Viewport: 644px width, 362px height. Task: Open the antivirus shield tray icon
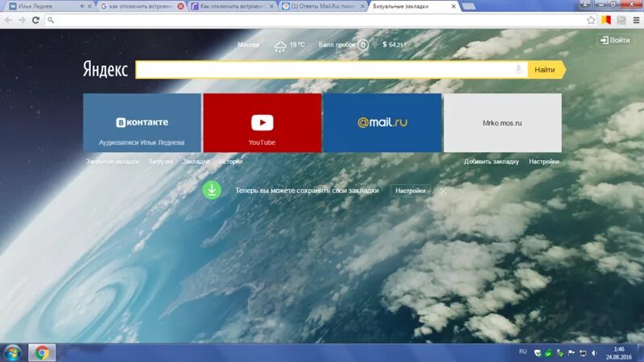(x=537, y=353)
